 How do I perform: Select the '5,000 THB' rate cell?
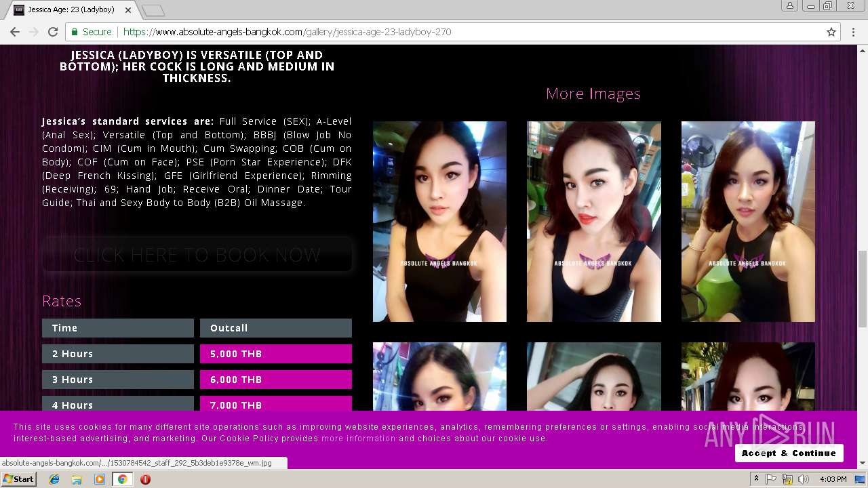coord(276,354)
